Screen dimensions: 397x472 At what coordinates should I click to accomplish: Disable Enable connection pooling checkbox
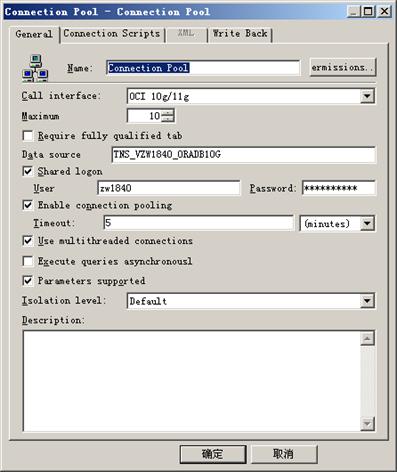pos(28,205)
